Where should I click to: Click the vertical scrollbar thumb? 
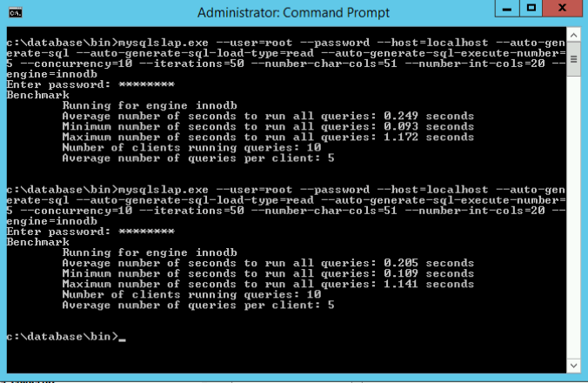click(x=573, y=59)
